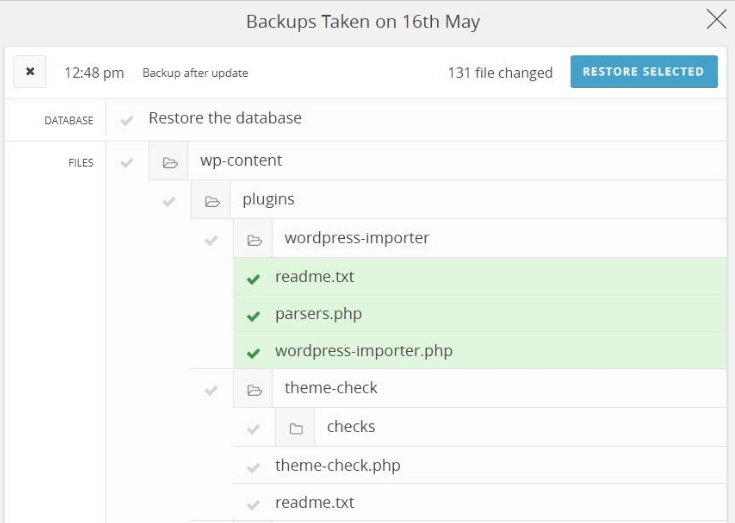Uncheck wordpress-importer.php checkmark
Viewport: 735px width, 523px height.
pos(253,353)
